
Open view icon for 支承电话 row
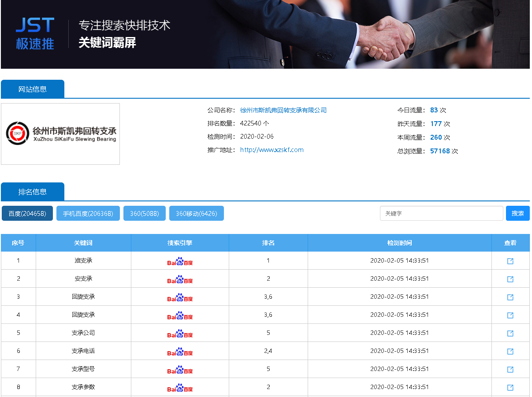coord(510,351)
